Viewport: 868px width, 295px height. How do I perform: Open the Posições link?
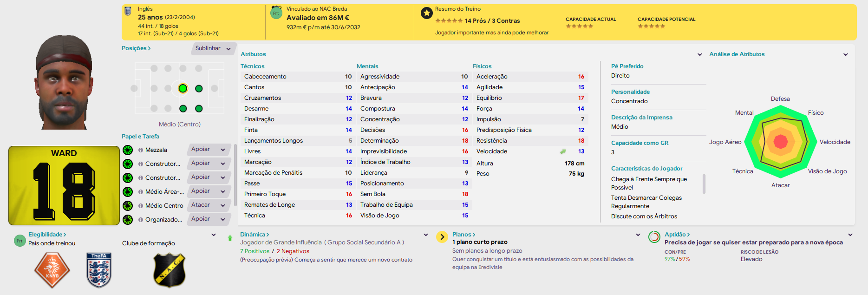click(x=136, y=48)
